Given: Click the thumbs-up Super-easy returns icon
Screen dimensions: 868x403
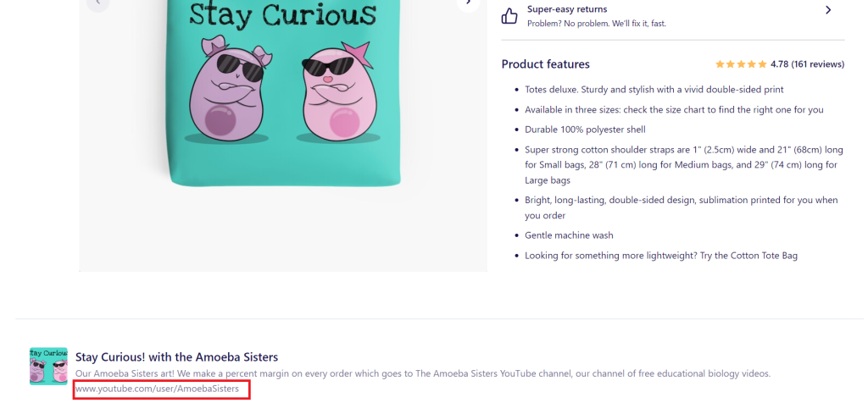Looking at the screenshot, I should tap(509, 16).
